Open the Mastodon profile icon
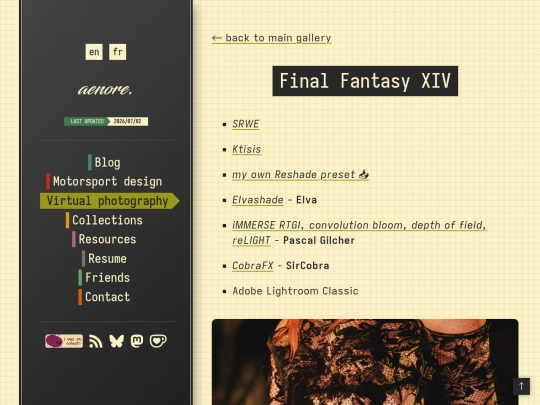This screenshot has width=540, height=405. point(137,341)
